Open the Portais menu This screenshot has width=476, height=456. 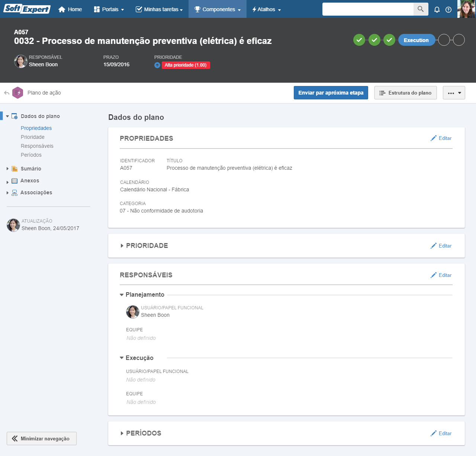pyautogui.click(x=109, y=9)
